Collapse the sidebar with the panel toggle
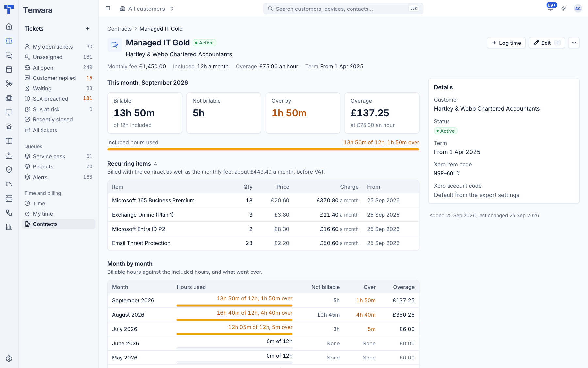Image resolution: width=588 pixels, height=368 pixels. 108,9
